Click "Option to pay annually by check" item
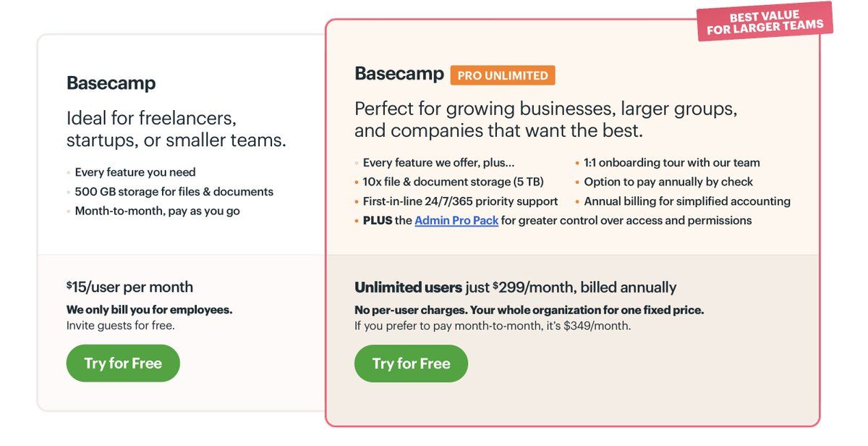This screenshot has height=446, width=868. (x=668, y=182)
